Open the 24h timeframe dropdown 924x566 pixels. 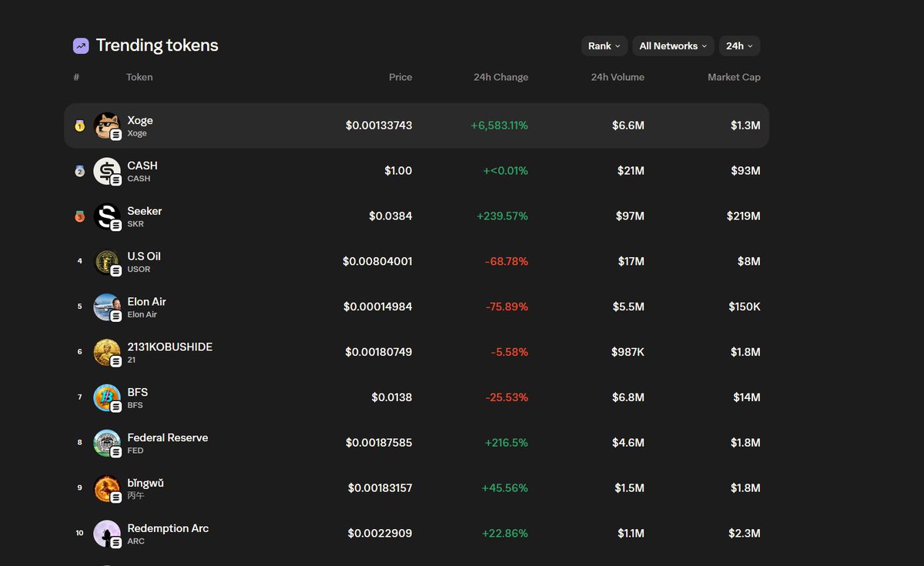[x=739, y=46]
